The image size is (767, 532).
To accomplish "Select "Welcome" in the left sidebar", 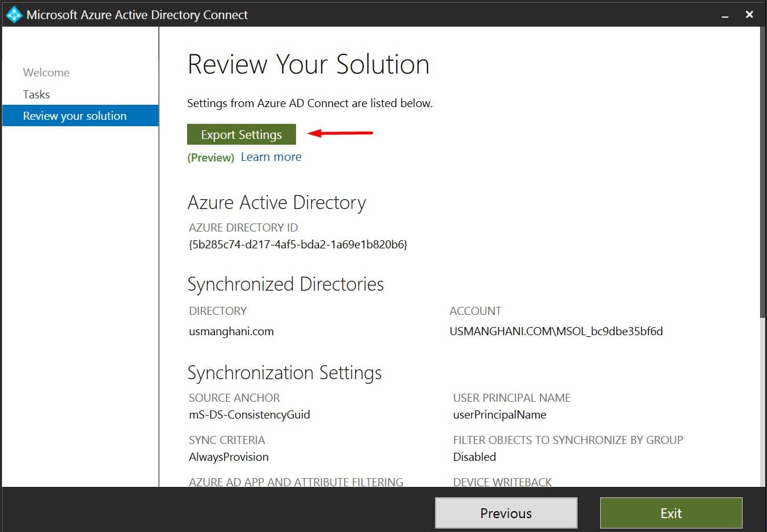I will point(46,72).
